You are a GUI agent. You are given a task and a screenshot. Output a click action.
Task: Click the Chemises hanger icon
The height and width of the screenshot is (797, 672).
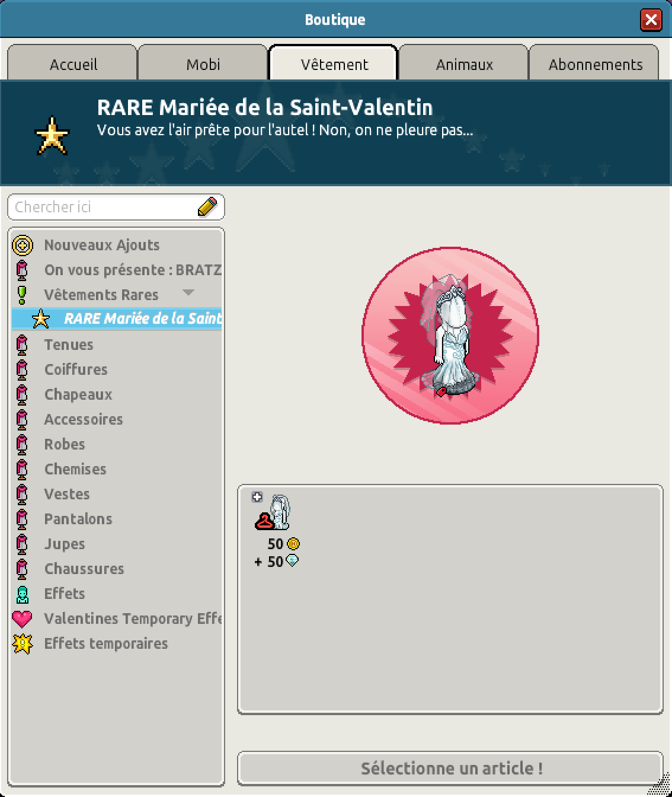pyautogui.click(x=22, y=469)
